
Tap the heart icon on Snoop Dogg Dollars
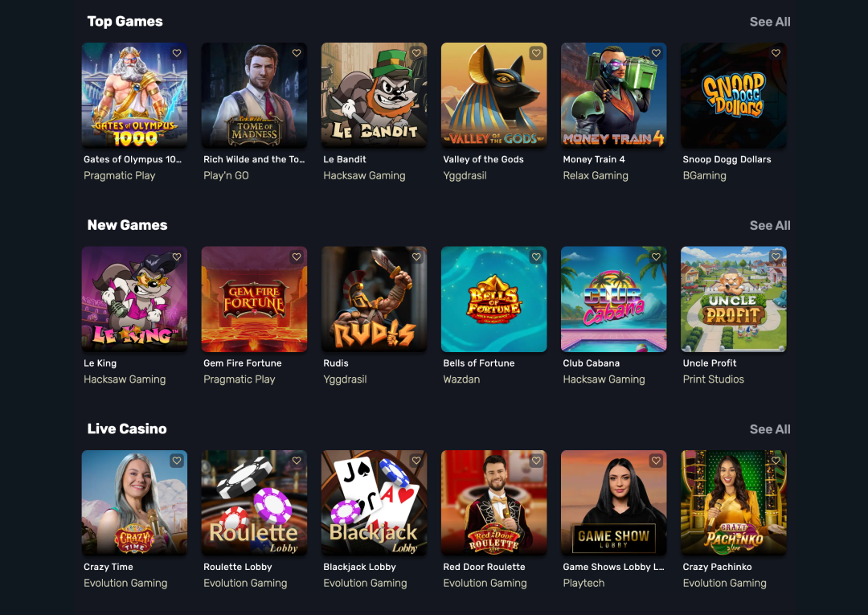tap(776, 53)
